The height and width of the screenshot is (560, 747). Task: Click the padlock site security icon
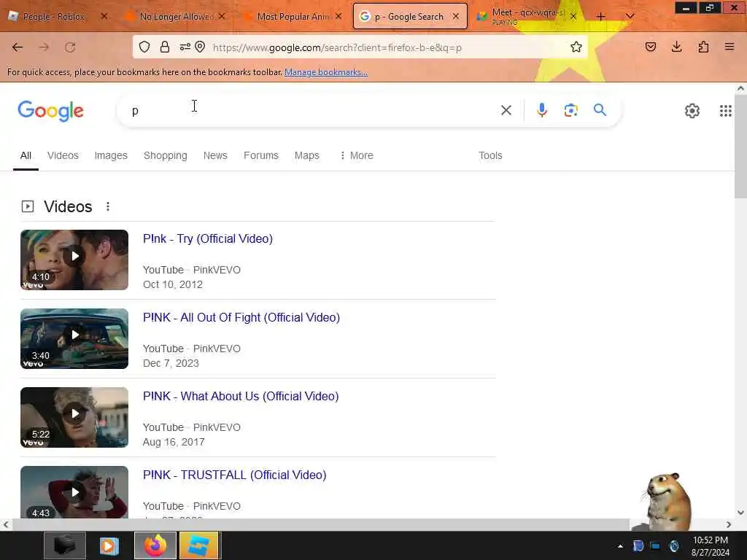[x=165, y=47]
